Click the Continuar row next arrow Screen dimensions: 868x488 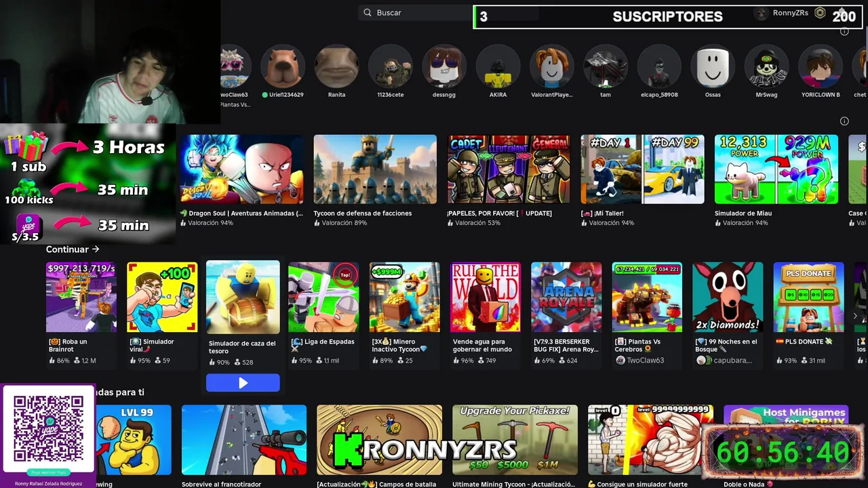coord(856,316)
